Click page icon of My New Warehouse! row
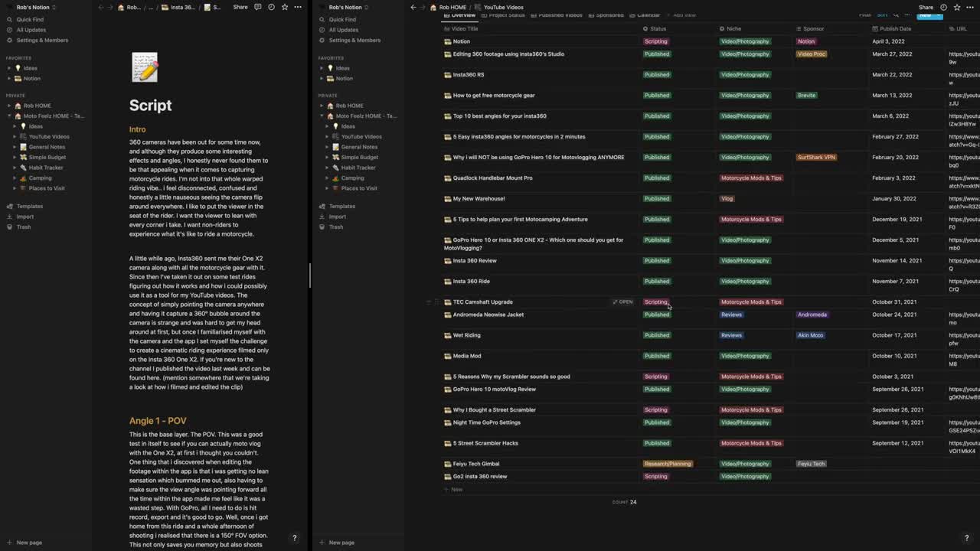The width and height of the screenshot is (980, 551). pyautogui.click(x=448, y=199)
